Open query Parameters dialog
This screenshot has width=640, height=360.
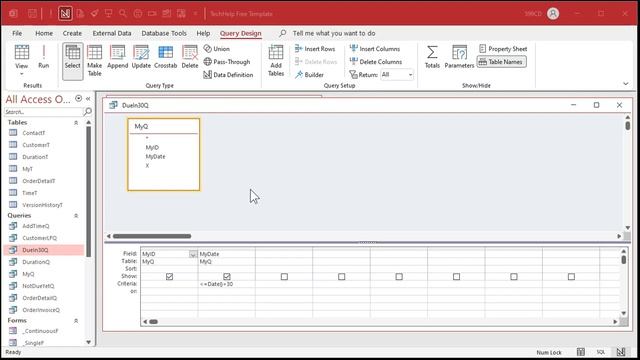[x=459, y=57]
